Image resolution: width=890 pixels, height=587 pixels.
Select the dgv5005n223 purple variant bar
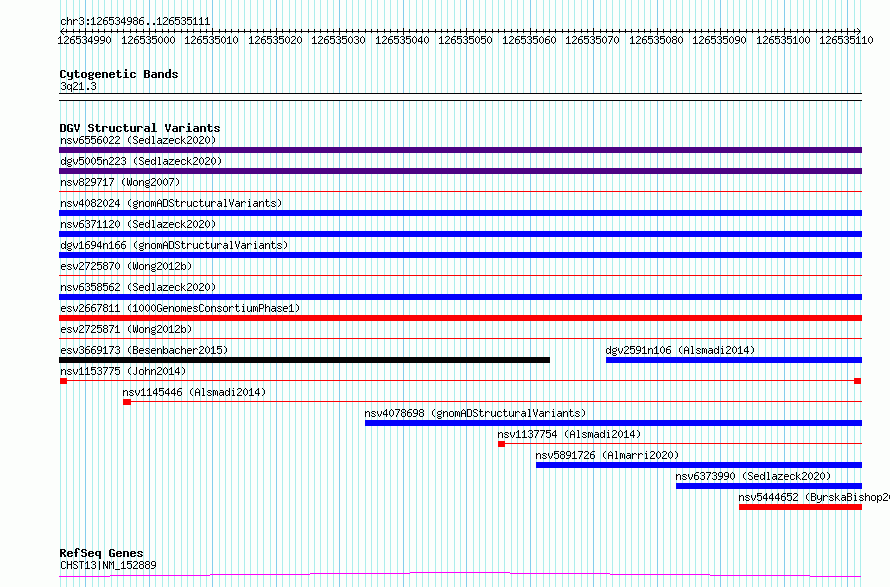[460, 171]
